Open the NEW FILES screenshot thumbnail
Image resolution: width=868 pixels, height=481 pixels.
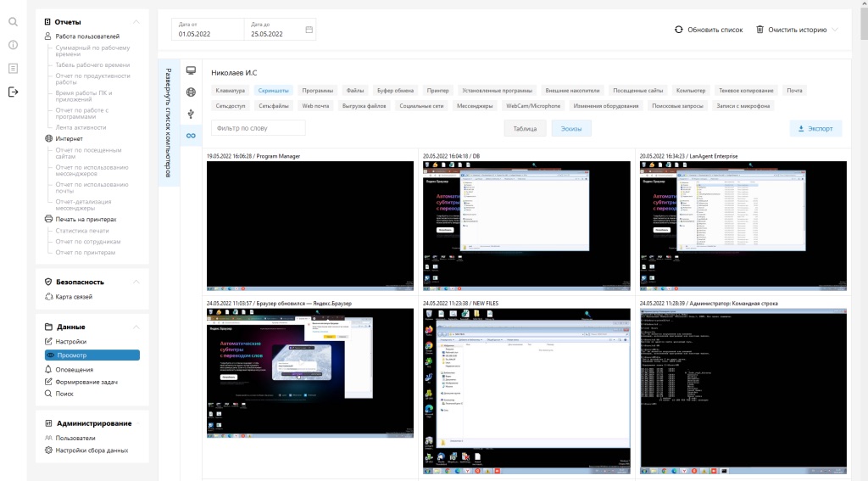click(x=526, y=389)
